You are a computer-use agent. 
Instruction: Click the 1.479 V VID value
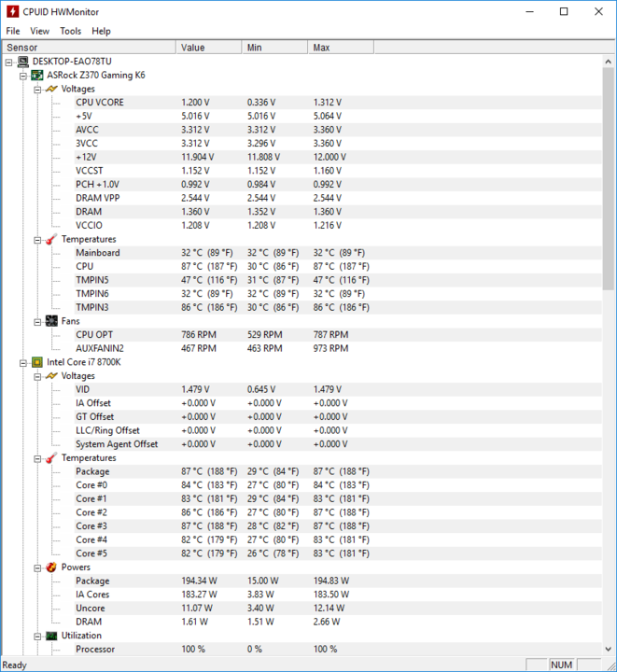[x=195, y=389]
